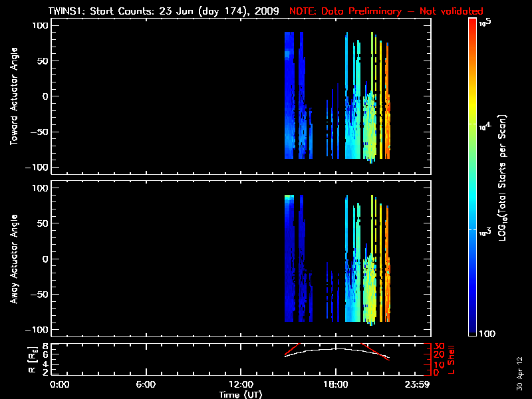Click the 'Away Actuator Angle' axis label
This screenshot has height=399, width=532.
(13, 259)
